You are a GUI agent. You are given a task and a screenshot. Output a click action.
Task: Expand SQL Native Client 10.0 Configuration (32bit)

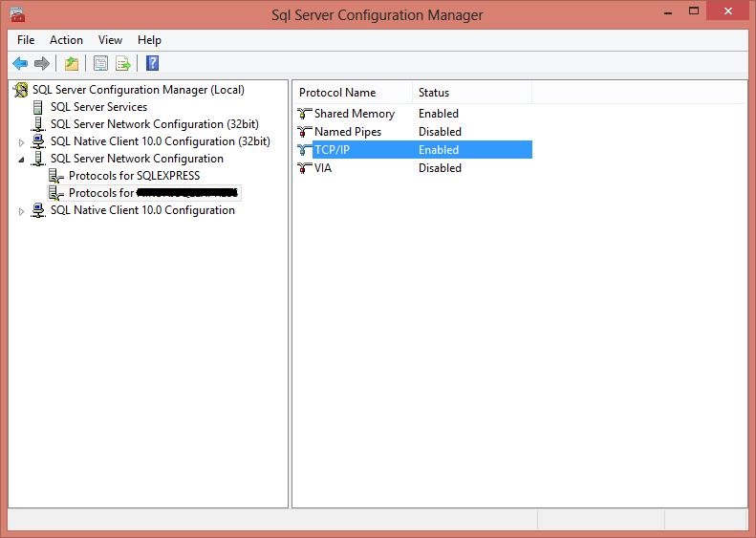[21, 142]
